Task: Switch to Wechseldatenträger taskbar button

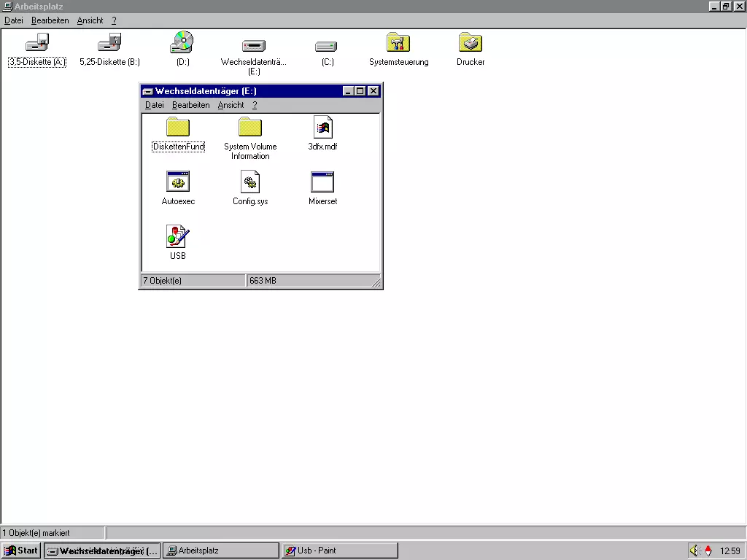Action: tap(102, 551)
